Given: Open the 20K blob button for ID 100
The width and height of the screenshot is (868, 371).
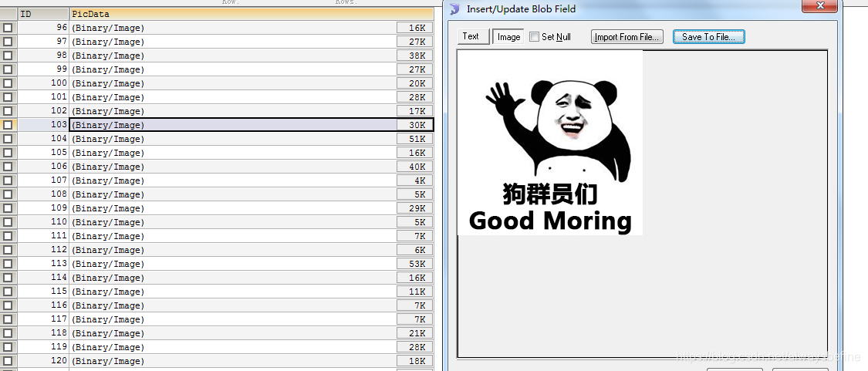Looking at the screenshot, I should (414, 83).
